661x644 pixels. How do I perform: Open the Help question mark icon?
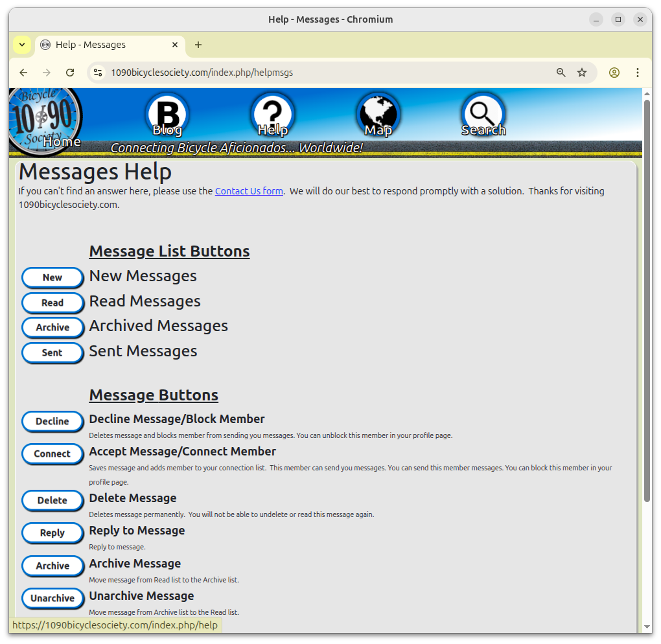tap(273, 115)
